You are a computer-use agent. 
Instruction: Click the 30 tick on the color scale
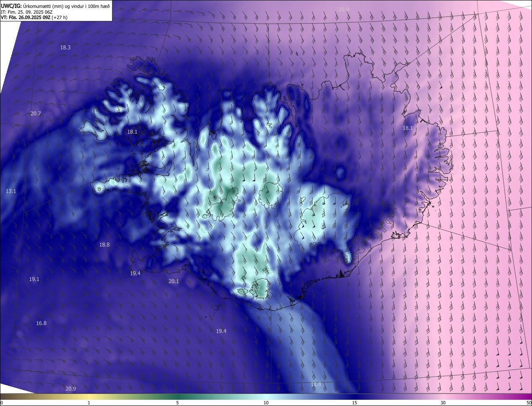(x=443, y=403)
